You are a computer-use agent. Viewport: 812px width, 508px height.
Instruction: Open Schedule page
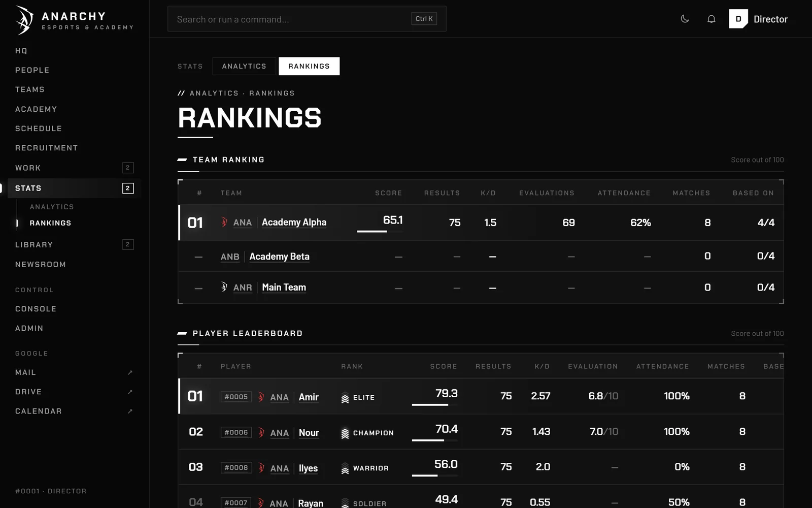click(39, 129)
